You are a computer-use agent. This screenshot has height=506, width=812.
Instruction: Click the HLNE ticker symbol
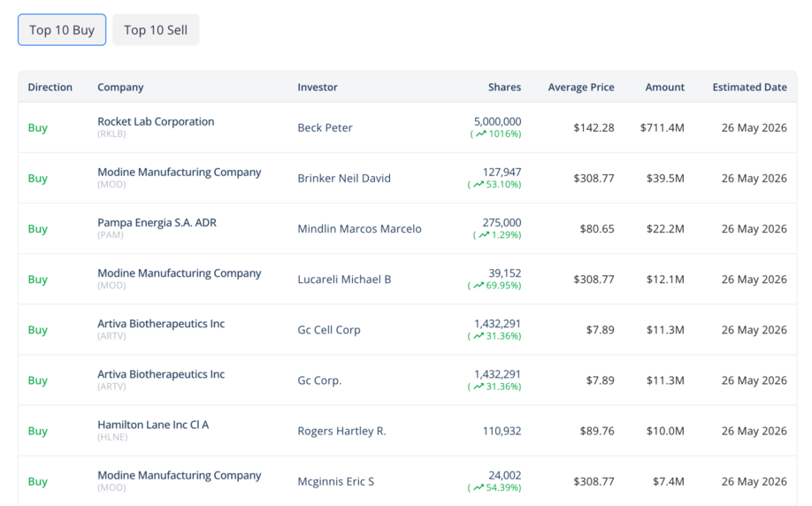(112, 437)
